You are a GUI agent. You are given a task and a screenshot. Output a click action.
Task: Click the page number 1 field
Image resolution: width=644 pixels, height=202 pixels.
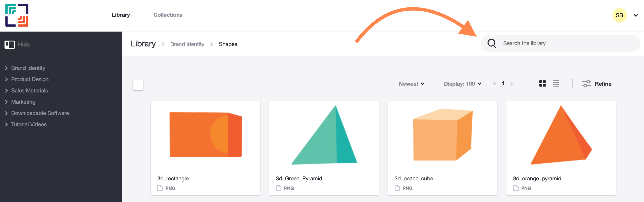pos(503,83)
